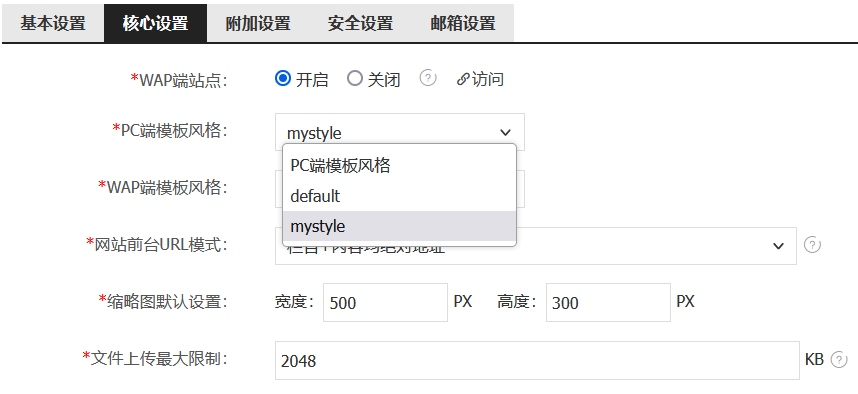Choose PC端模板风格 placeholder option in list
The image size is (858, 394).
coord(399,166)
